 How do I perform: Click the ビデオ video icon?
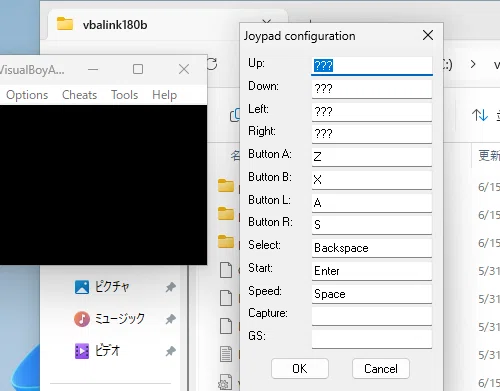(x=82, y=351)
